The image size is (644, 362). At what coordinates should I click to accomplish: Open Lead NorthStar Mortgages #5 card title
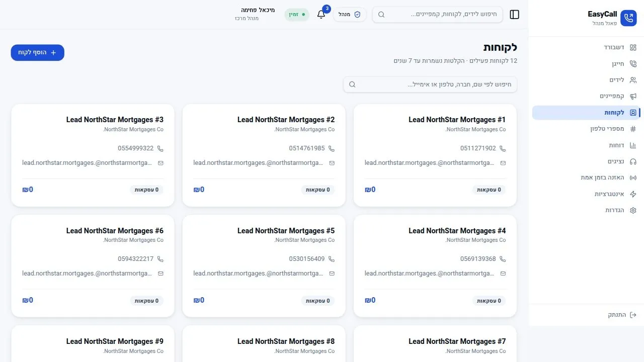pyautogui.click(x=286, y=231)
